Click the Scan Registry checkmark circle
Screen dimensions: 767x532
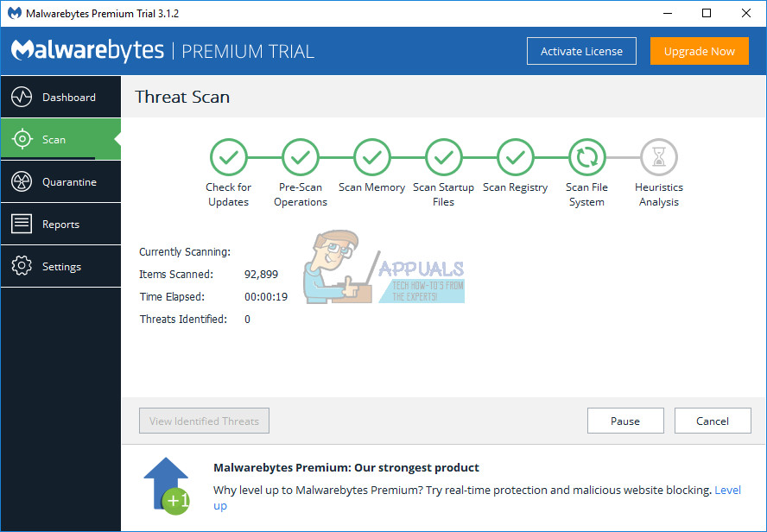tap(515, 157)
